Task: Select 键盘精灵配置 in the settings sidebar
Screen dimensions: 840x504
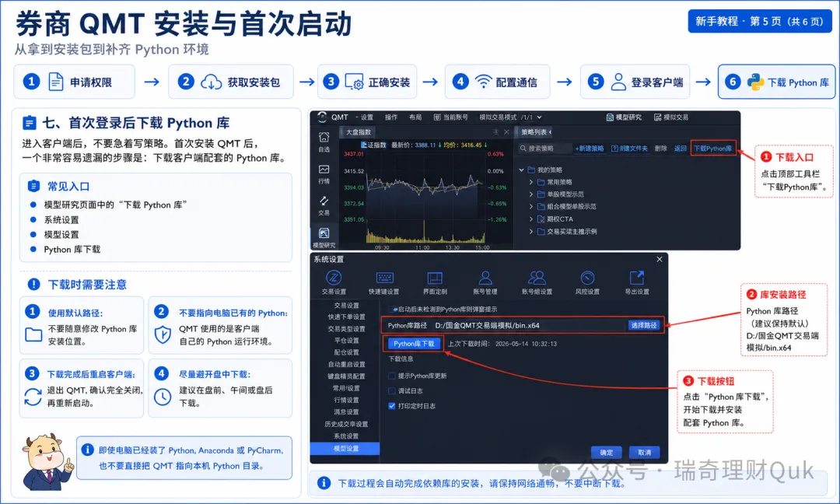Action: click(x=345, y=376)
